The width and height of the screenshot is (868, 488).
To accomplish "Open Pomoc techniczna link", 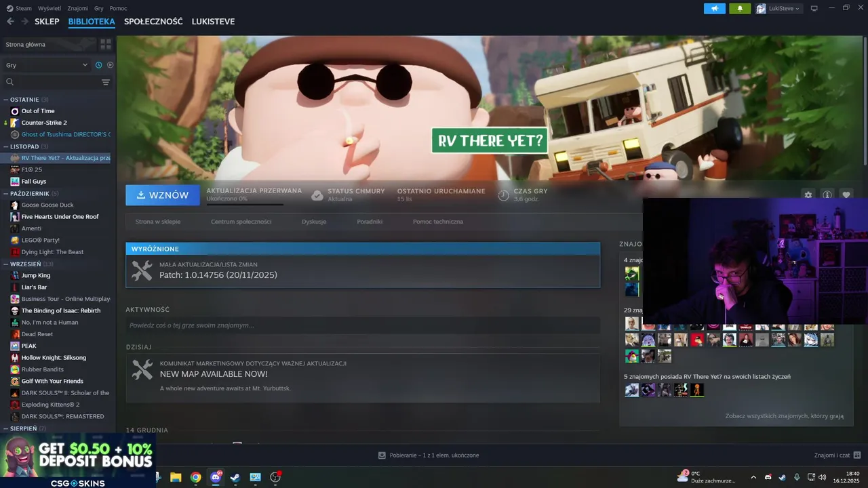I will point(438,222).
